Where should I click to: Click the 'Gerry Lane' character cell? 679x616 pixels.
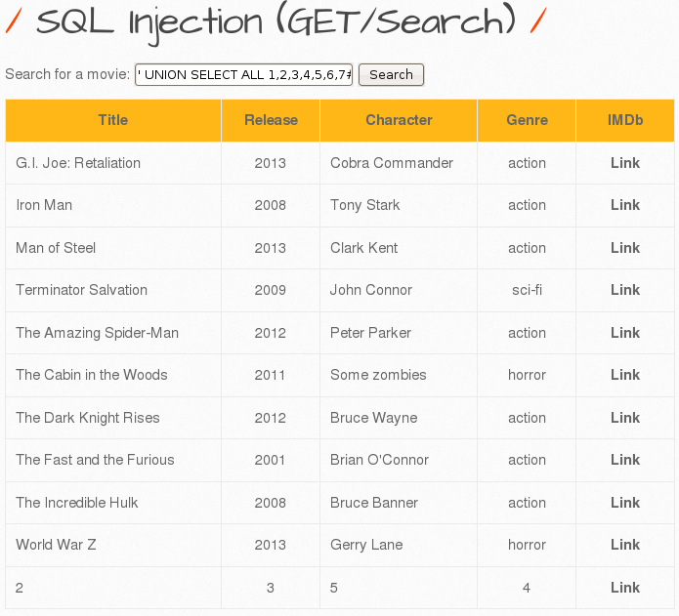pos(399,544)
